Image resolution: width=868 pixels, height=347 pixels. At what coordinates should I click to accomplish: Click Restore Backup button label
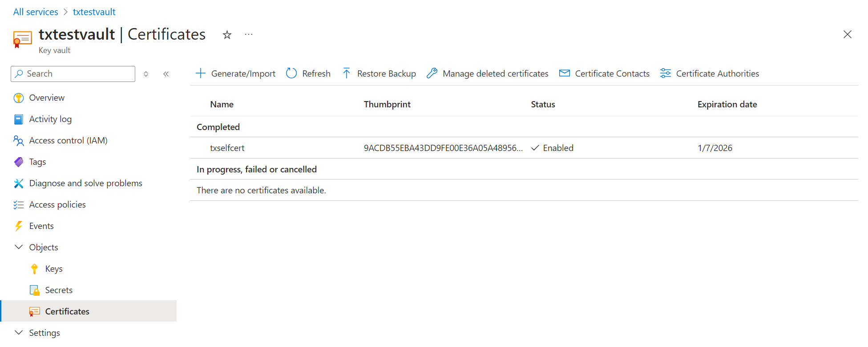(x=387, y=74)
